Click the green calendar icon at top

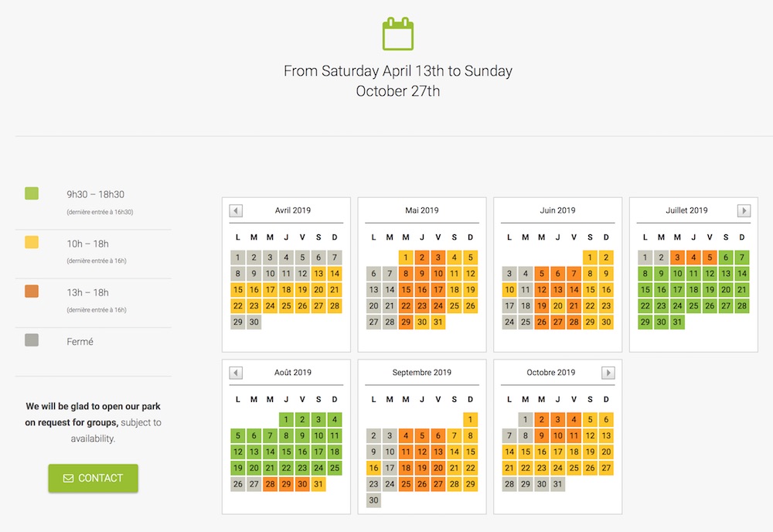tap(398, 35)
